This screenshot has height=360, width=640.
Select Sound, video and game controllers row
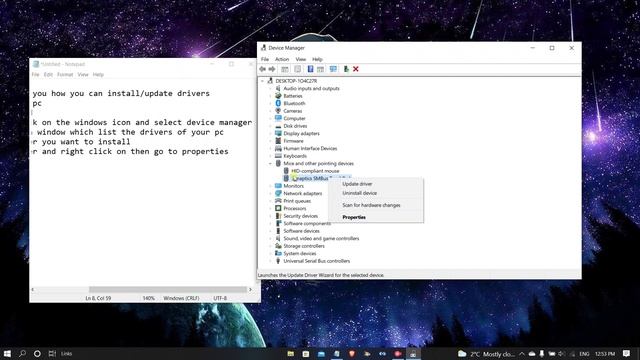coord(321,238)
